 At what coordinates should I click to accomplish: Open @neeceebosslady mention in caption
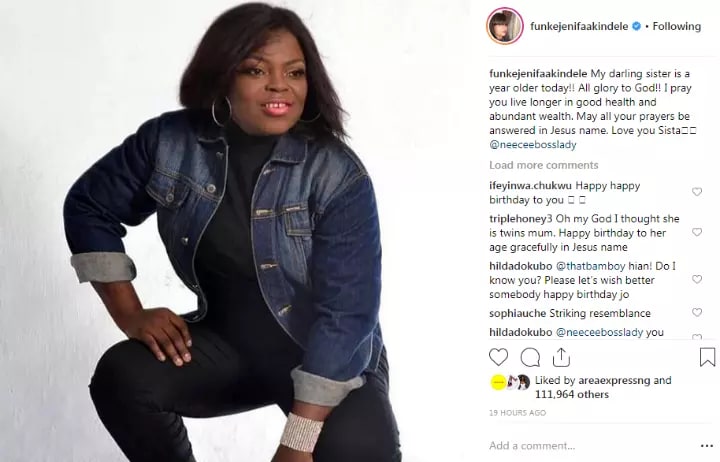(x=533, y=145)
